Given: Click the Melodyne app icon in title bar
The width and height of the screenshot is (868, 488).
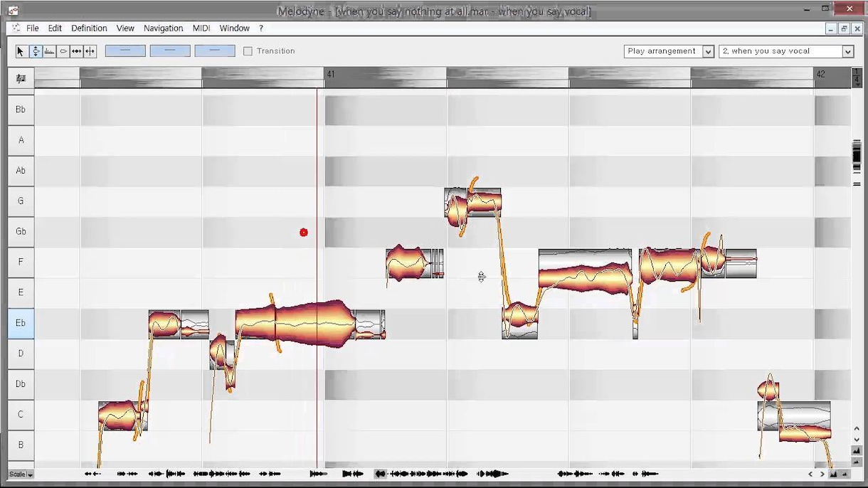Looking at the screenshot, I should coord(13,11).
